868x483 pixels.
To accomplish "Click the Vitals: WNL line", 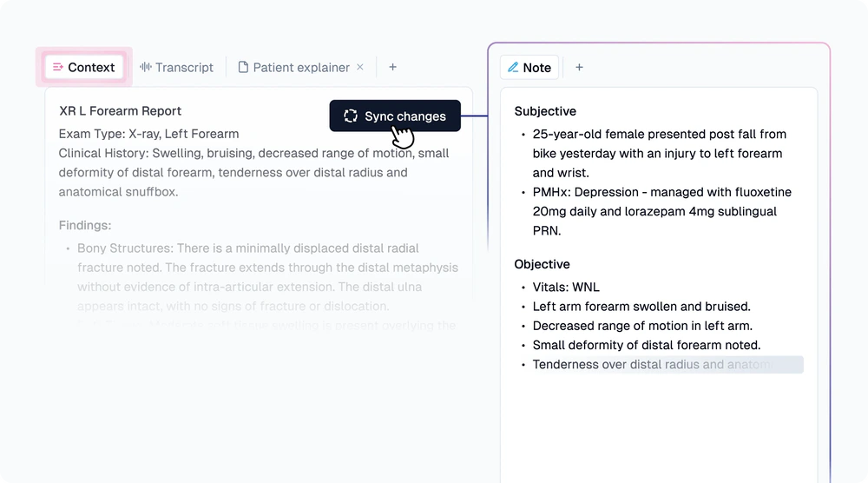I will (x=566, y=288).
